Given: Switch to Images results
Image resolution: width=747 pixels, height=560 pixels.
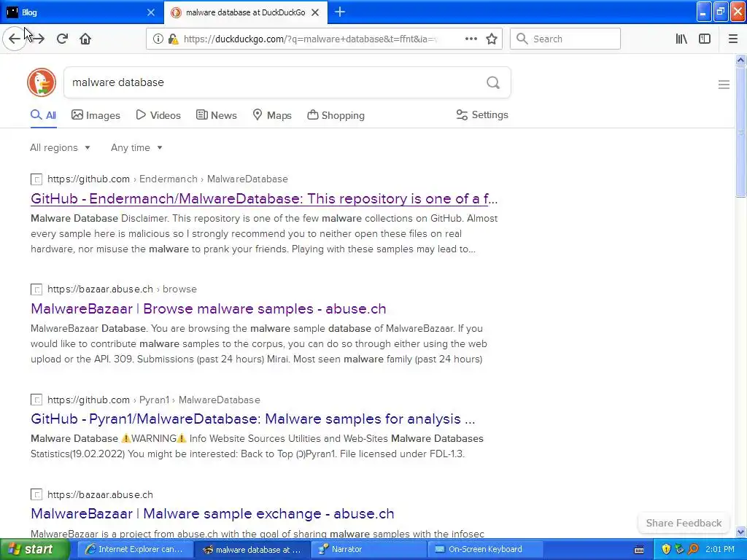Looking at the screenshot, I should coord(96,115).
